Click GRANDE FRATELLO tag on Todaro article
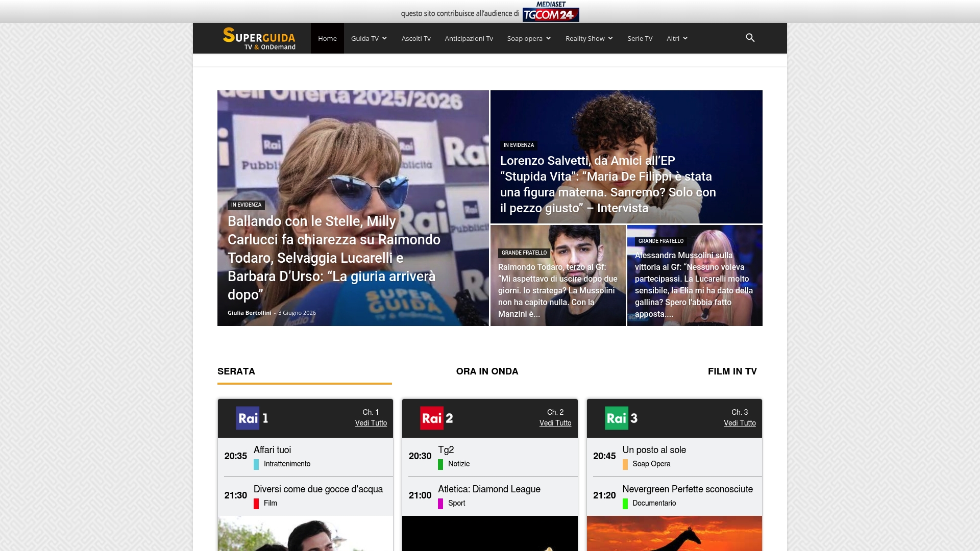The width and height of the screenshot is (980, 551). point(524,253)
